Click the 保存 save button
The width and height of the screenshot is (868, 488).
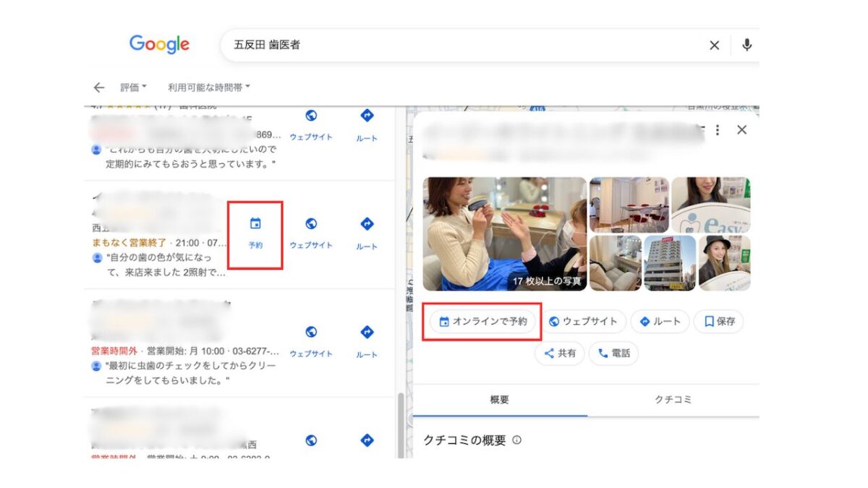[719, 322]
